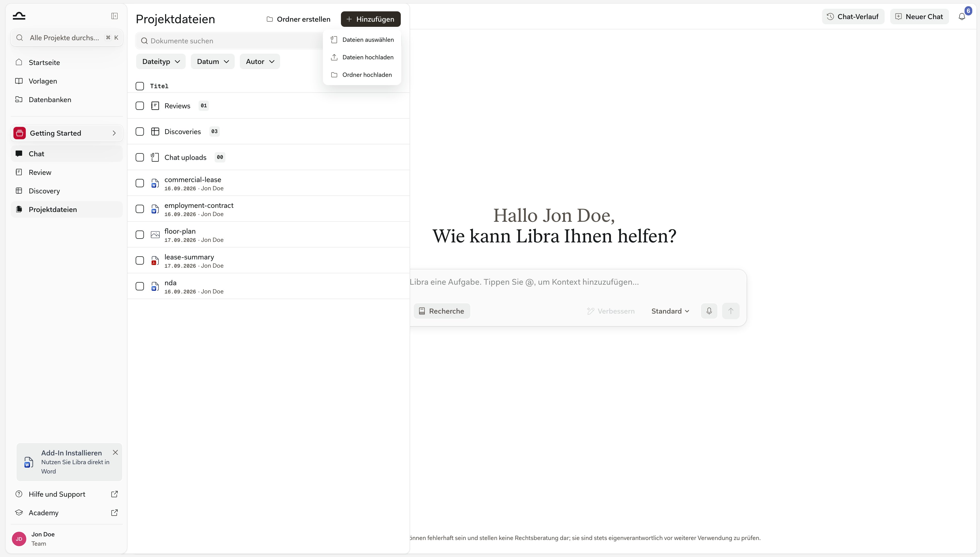Select the employment-contract checkbox

tap(140, 209)
